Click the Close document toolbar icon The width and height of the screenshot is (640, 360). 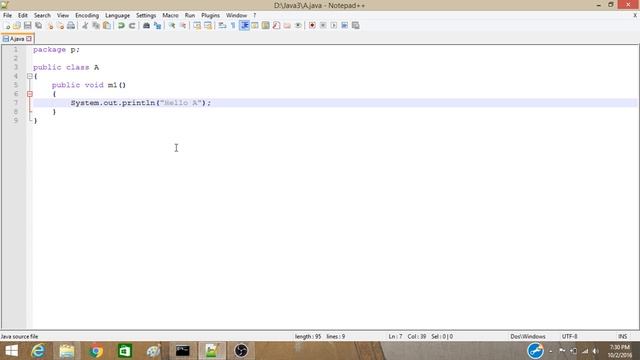(50, 26)
